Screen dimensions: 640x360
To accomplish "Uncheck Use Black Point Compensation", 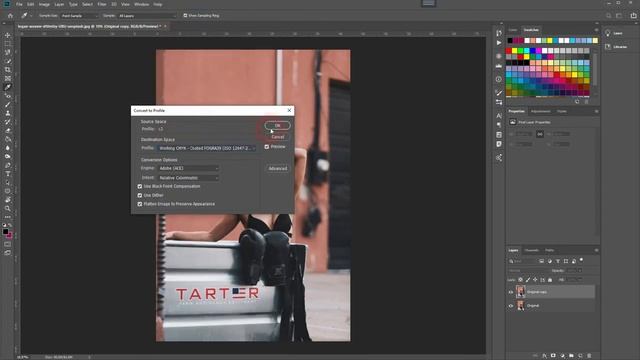I will [140, 187].
